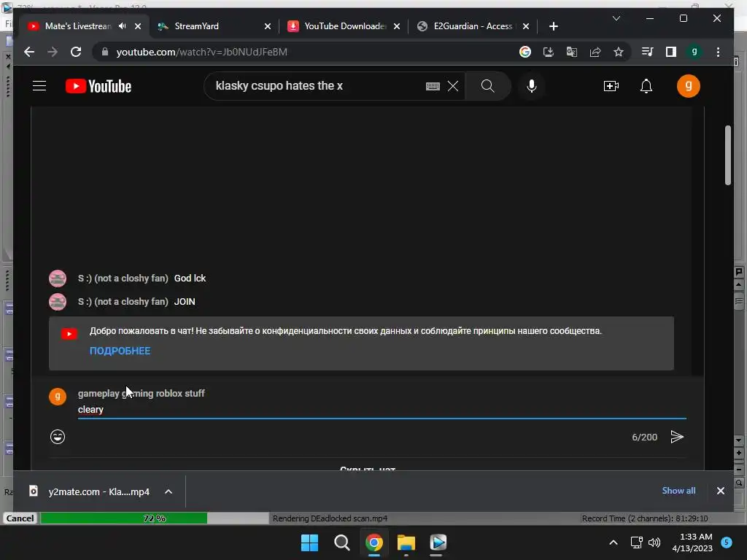Image resolution: width=747 pixels, height=560 pixels.
Task: Cancel the Vegas rendering
Action: (20, 518)
